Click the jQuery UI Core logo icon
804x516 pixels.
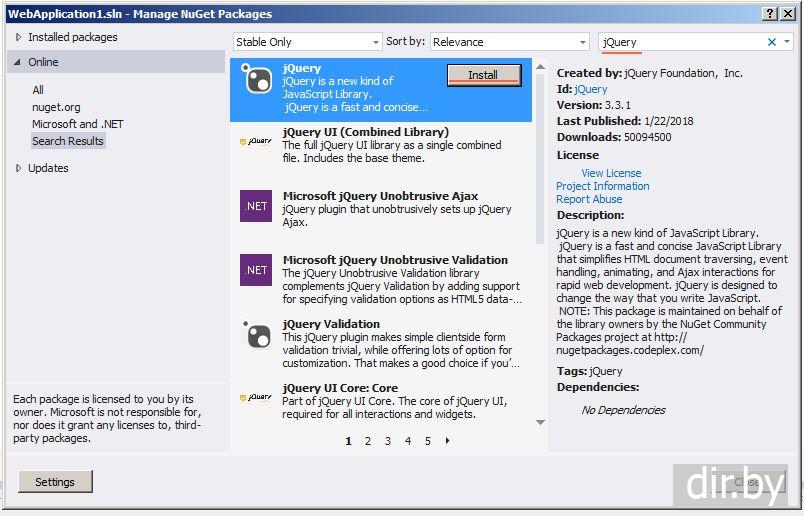click(256, 397)
